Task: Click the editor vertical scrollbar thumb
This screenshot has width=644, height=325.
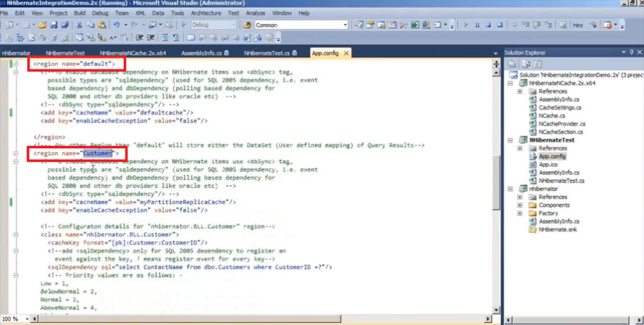Action: (x=496, y=183)
